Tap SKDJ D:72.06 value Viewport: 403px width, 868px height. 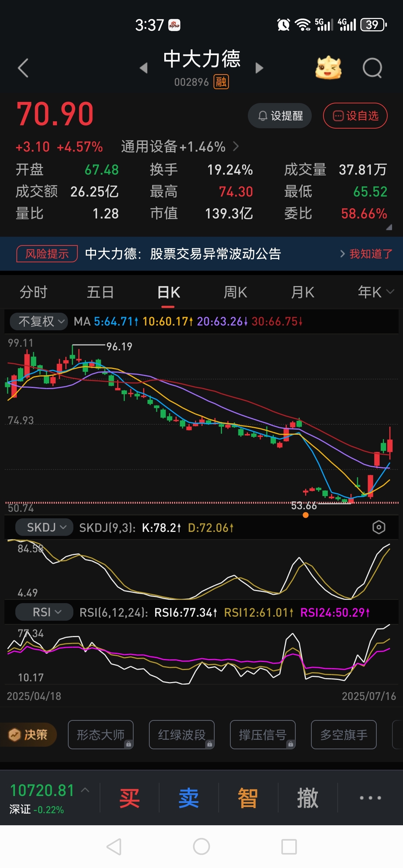(x=211, y=528)
